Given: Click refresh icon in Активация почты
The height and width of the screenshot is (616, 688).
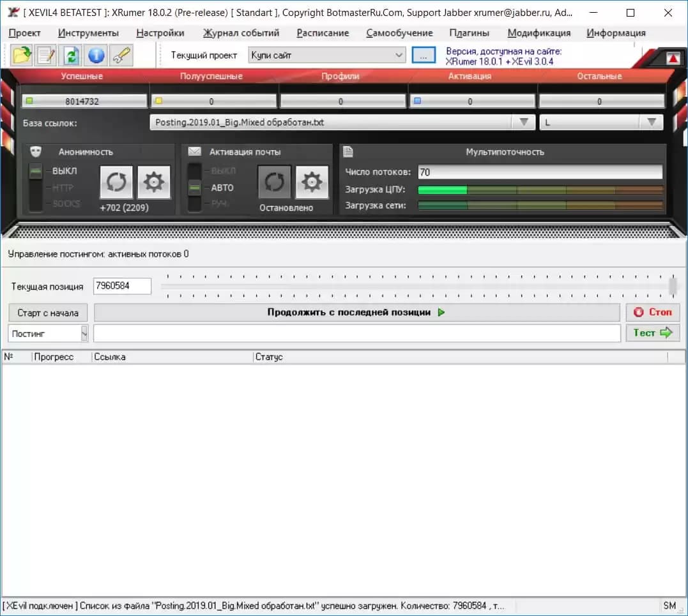Looking at the screenshot, I should pos(274,182).
